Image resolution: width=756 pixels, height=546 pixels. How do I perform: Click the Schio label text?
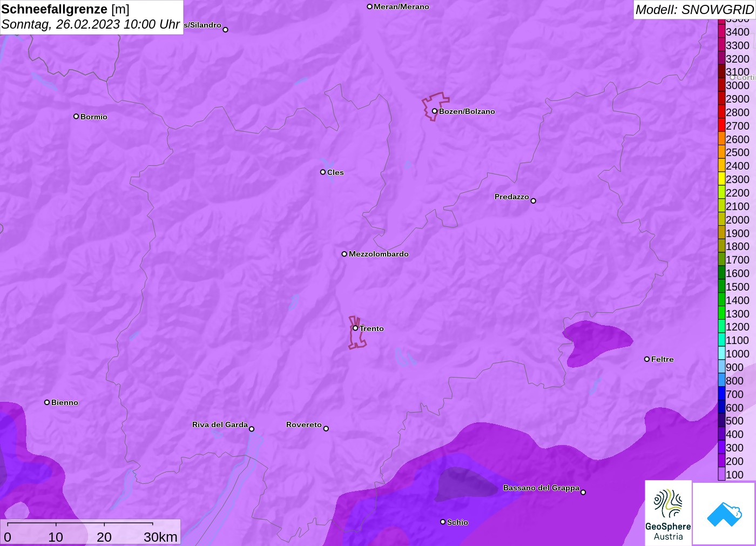(x=457, y=522)
